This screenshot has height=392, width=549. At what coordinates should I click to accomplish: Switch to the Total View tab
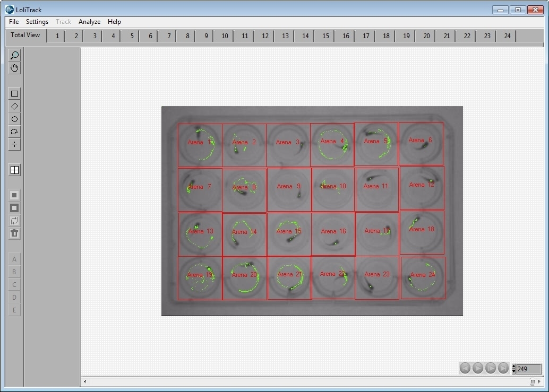click(x=25, y=36)
